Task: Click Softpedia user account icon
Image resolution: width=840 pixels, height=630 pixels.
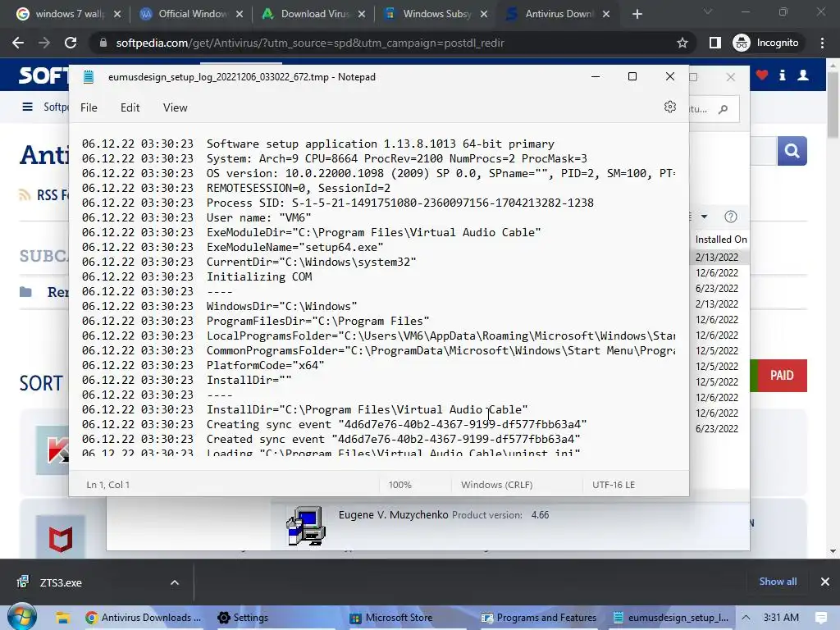Action: pos(803,75)
